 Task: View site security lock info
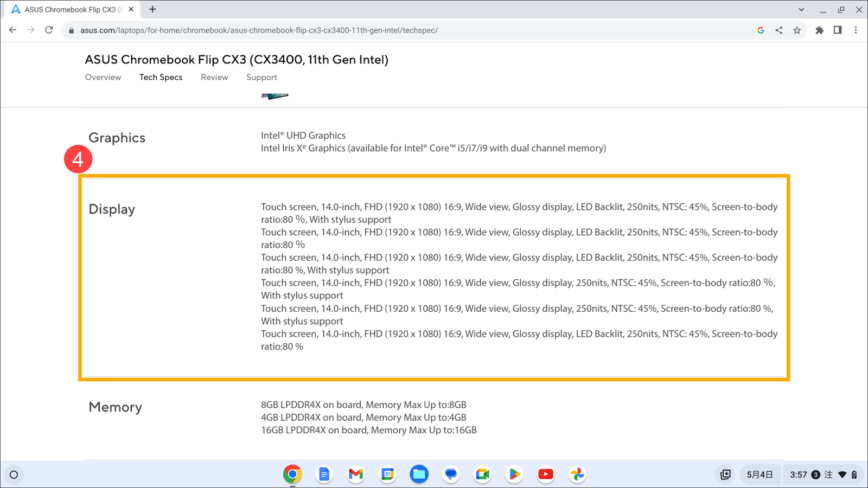coord(71,30)
